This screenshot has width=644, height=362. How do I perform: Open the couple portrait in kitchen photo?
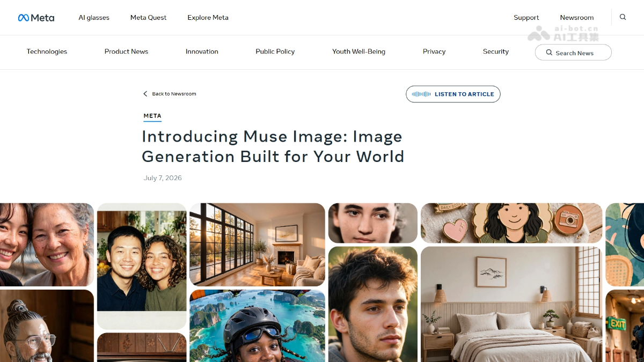coord(142,266)
